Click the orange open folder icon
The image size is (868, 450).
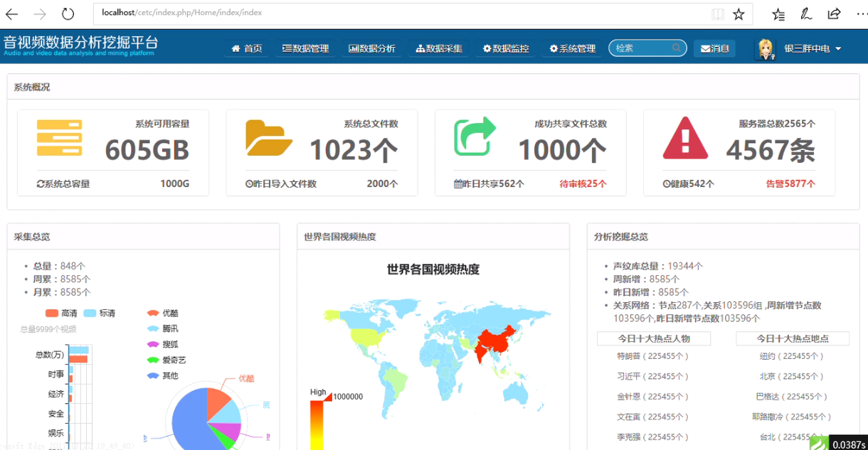click(x=268, y=138)
